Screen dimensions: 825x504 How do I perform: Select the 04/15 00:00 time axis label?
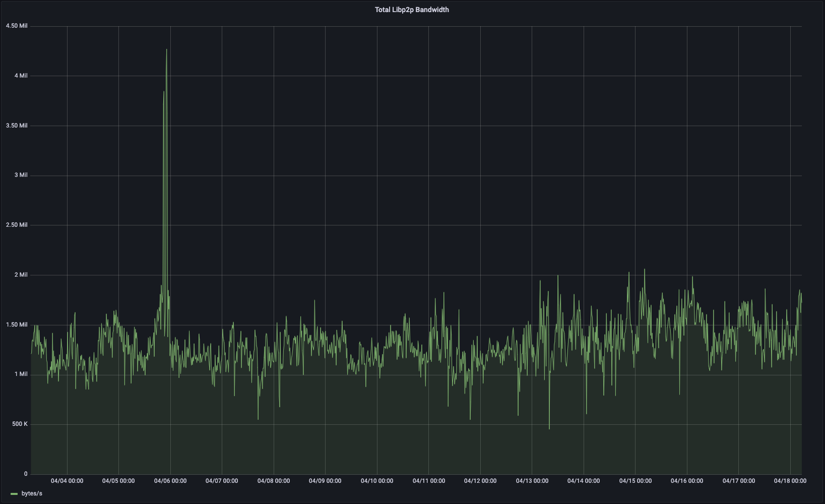636,481
